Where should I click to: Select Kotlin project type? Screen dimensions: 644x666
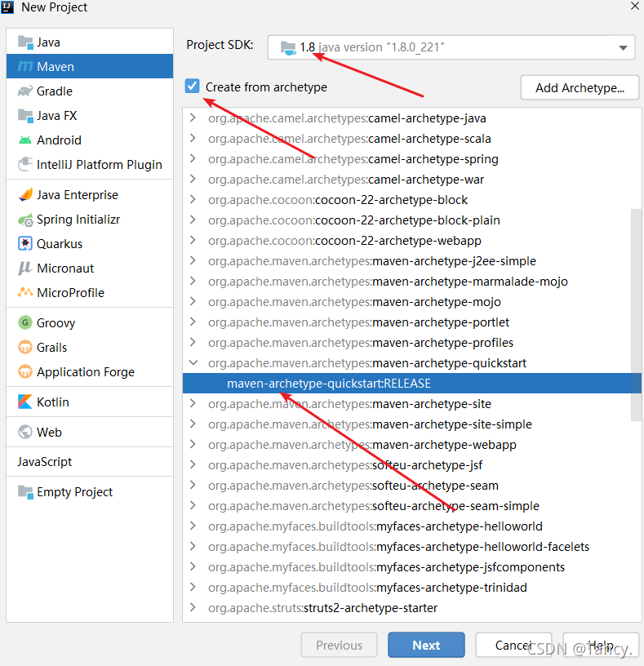[90, 402]
